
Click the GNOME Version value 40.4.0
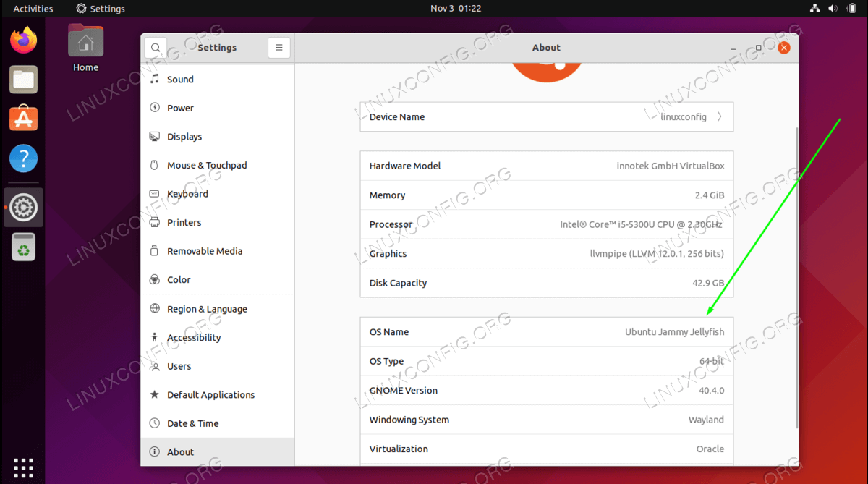(x=711, y=391)
